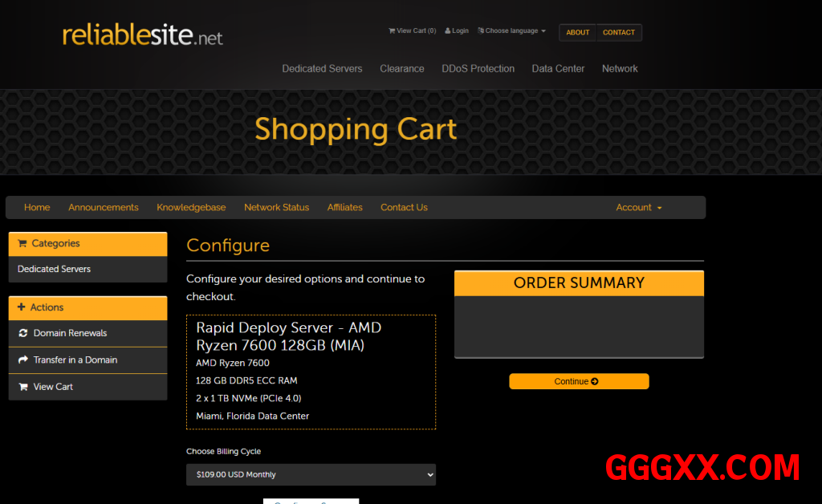Click the sidebar View Cart icon
The height and width of the screenshot is (504, 822).
coord(23,387)
